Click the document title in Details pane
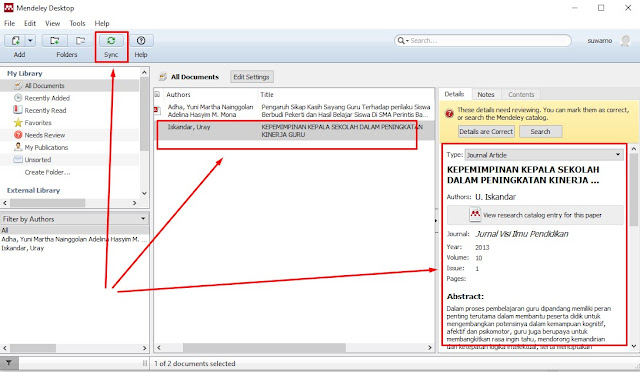 [x=523, y=175]
